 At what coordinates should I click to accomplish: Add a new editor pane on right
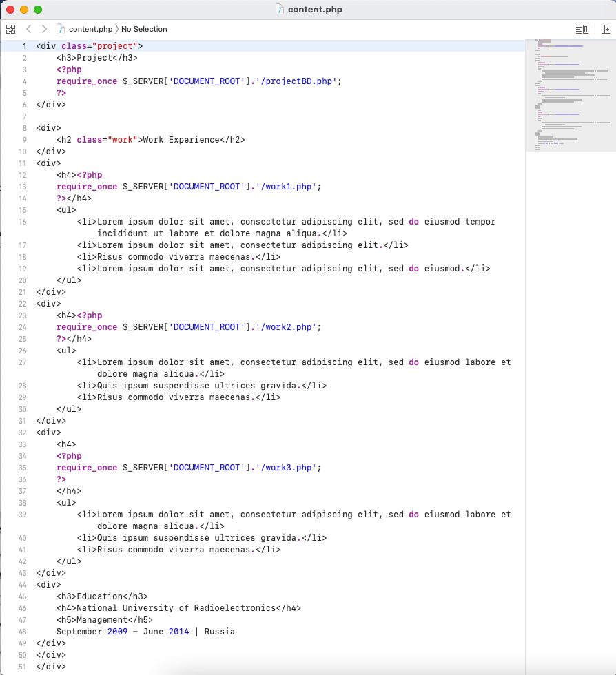click(606, 29)
